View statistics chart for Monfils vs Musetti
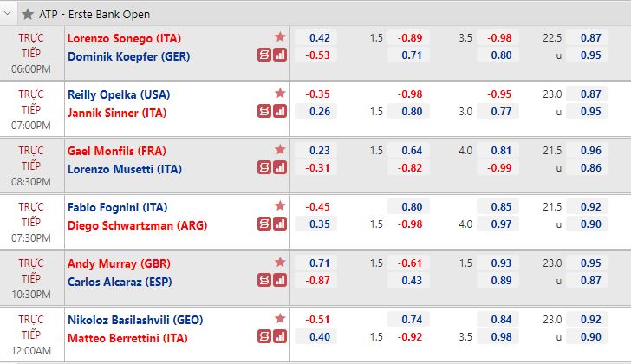 pyautogui.click(x=280, y=167)
